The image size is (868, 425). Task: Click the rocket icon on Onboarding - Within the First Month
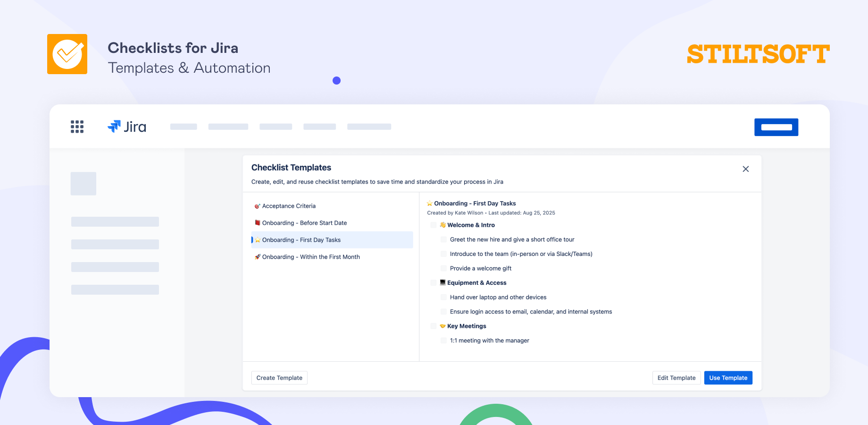[257, 256]
